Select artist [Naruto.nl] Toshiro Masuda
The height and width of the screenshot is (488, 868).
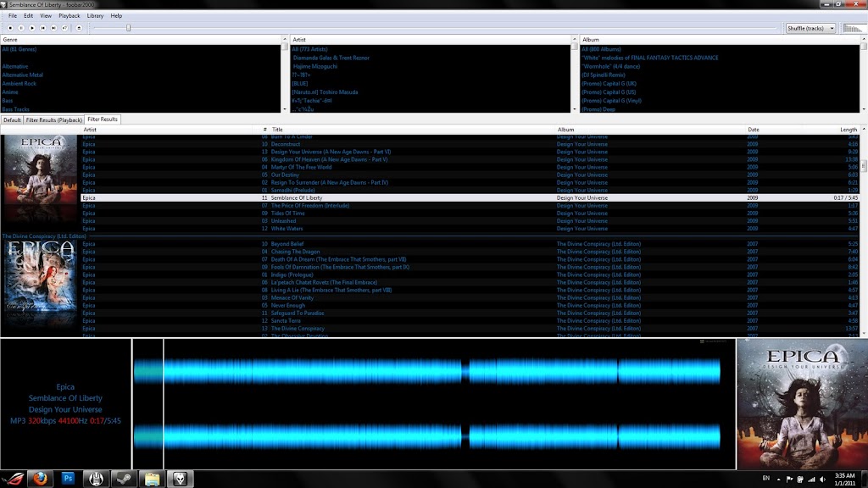tap(325, 92)
